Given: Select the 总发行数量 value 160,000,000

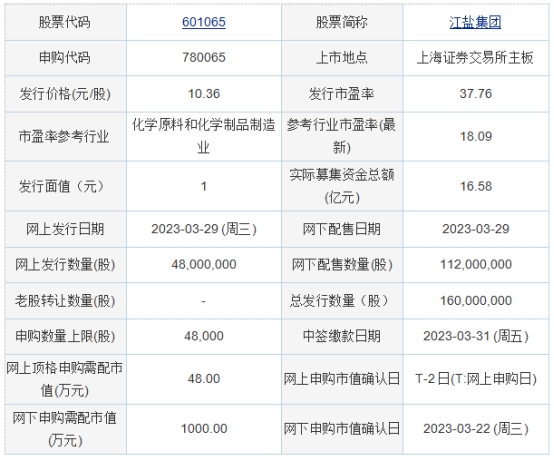Looking at the screenshot, I should 476,301.
